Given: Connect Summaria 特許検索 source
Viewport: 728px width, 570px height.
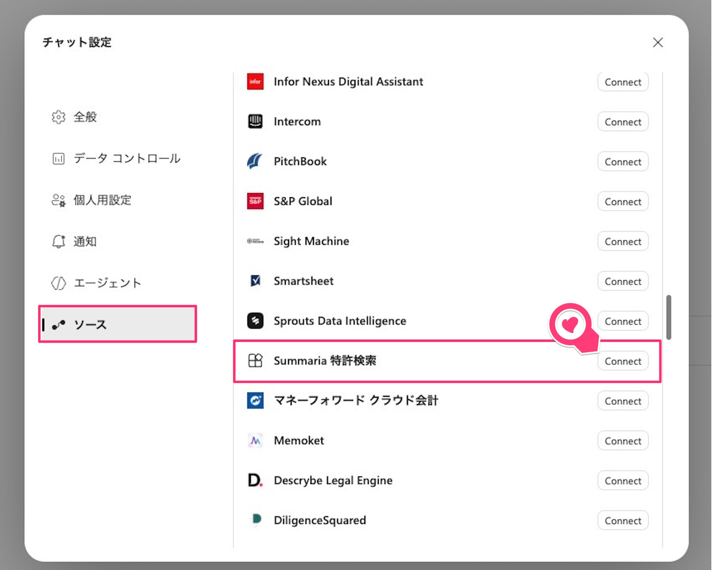Looking at the screenshot, I should pyautogui.click(x=623, y=361).
